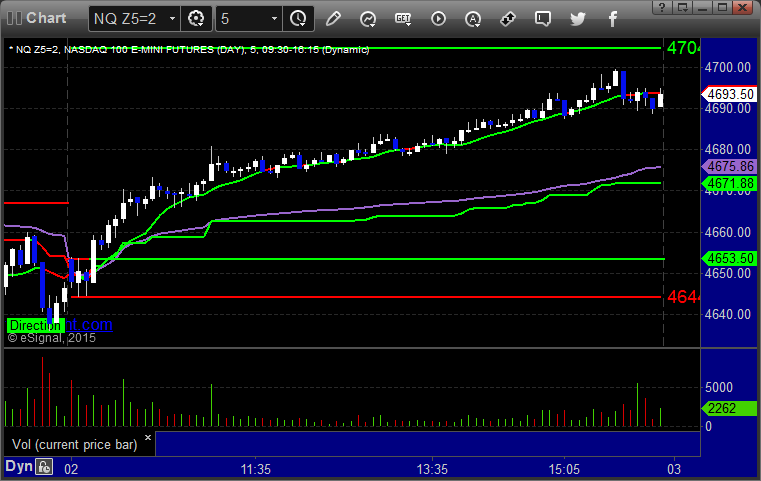Screen dimensions: 761x481
Task: Open the chat comment icon
Action: pos(543,19)
